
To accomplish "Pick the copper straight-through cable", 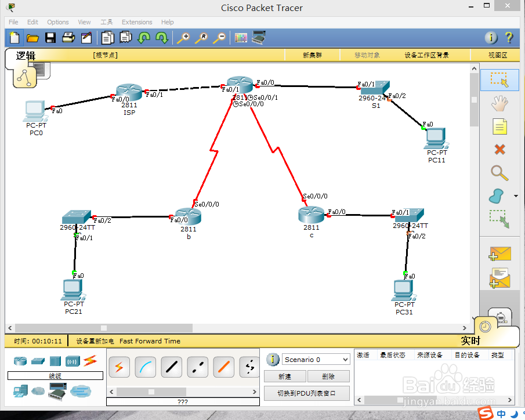I will 172,367.
